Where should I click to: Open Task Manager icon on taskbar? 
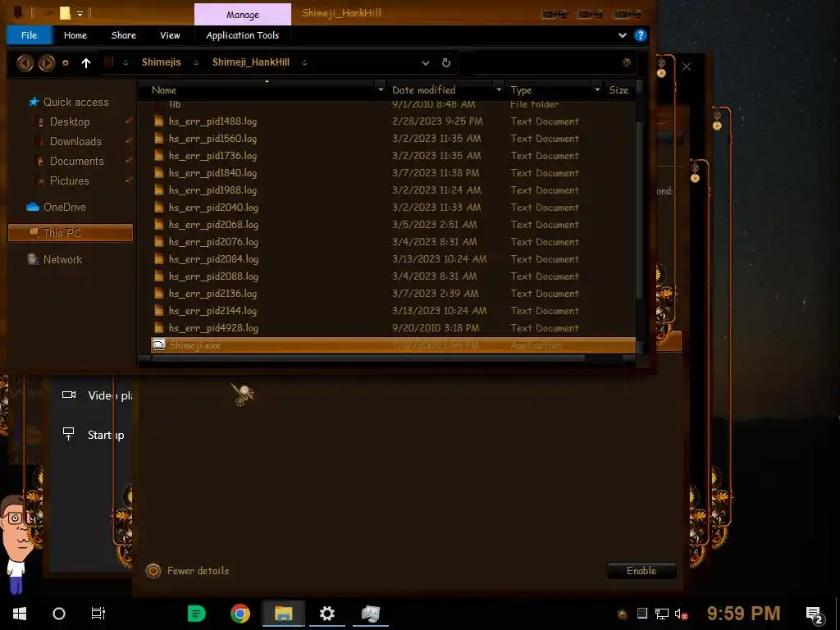tap(370, 614)
